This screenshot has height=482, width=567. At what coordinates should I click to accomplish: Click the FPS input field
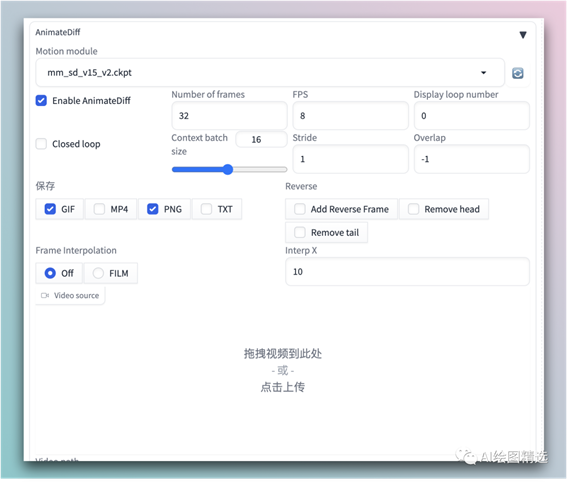point(350,116)
